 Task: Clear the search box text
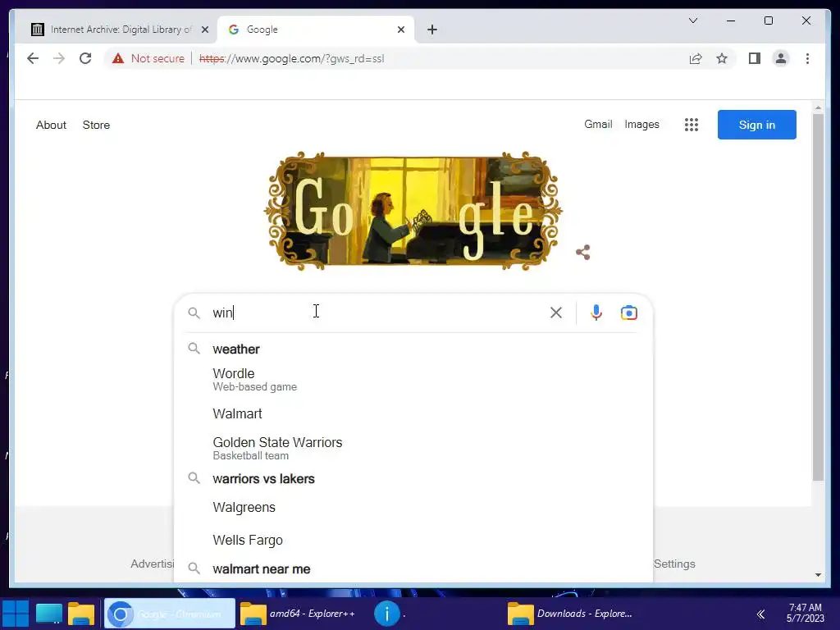click(555, 313)
